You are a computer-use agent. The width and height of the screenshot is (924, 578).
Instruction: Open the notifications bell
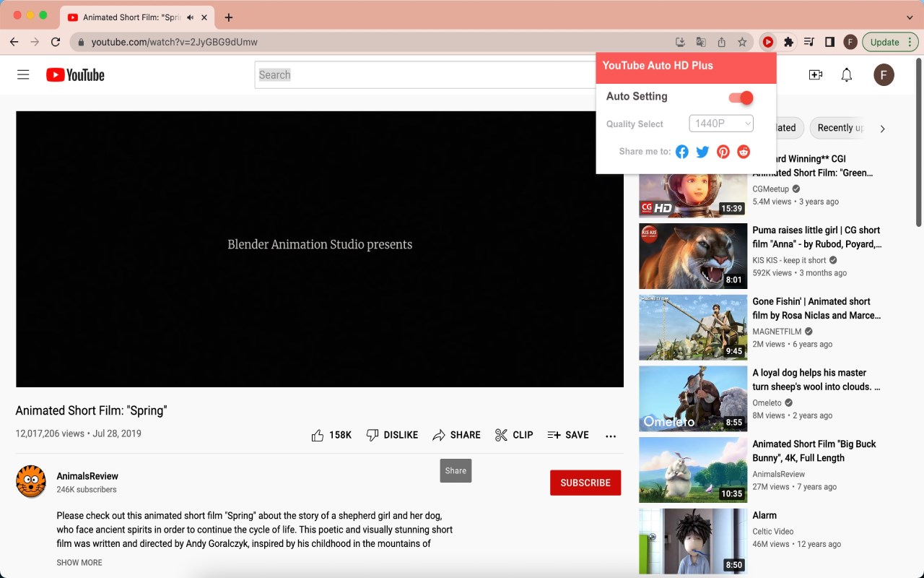pyautogui.click(x=847, y=74)
